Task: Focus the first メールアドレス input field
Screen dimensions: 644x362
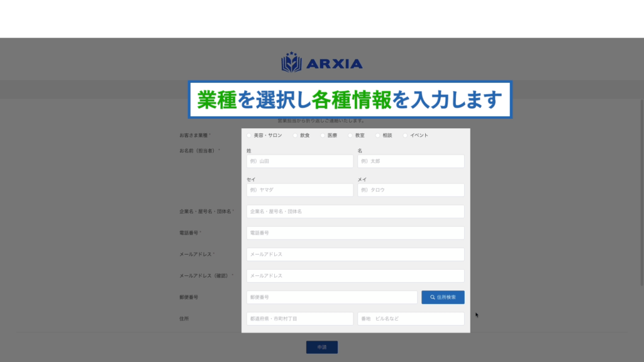Action: point(355,255)
